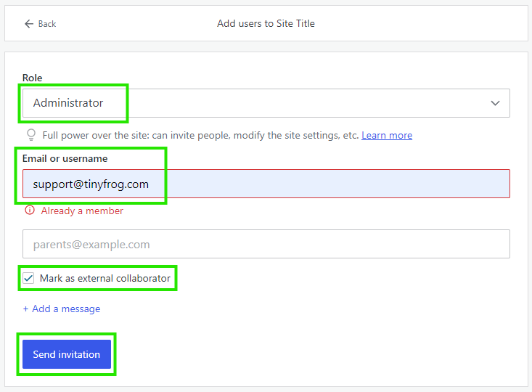Focus the empty parents@example.com input field
This screenshot has height=392, width=532.
[266, 244]
